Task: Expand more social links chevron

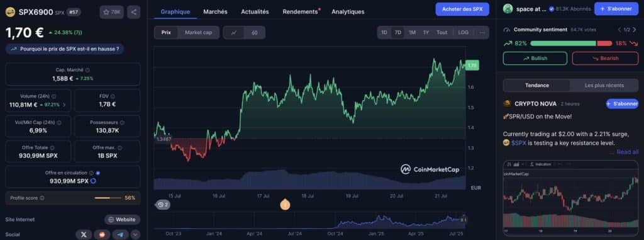Action: point(135,234)
